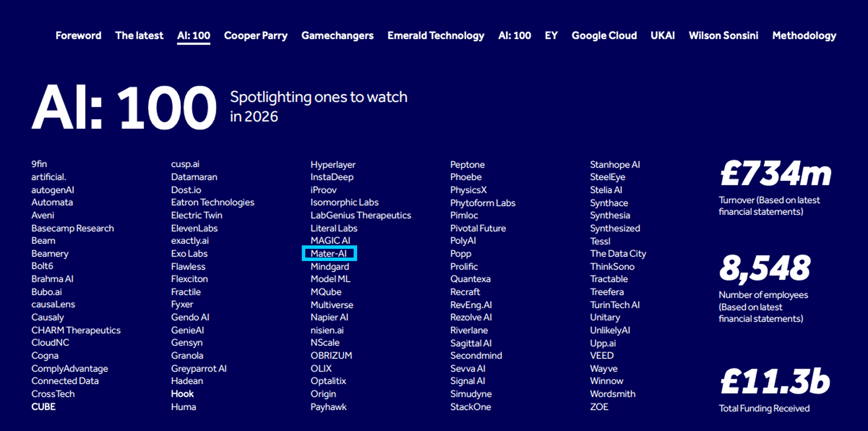The height and width of the screenshot is (431, 868).
Task: Select Eatron Technologies
Action: click(213, 202)
